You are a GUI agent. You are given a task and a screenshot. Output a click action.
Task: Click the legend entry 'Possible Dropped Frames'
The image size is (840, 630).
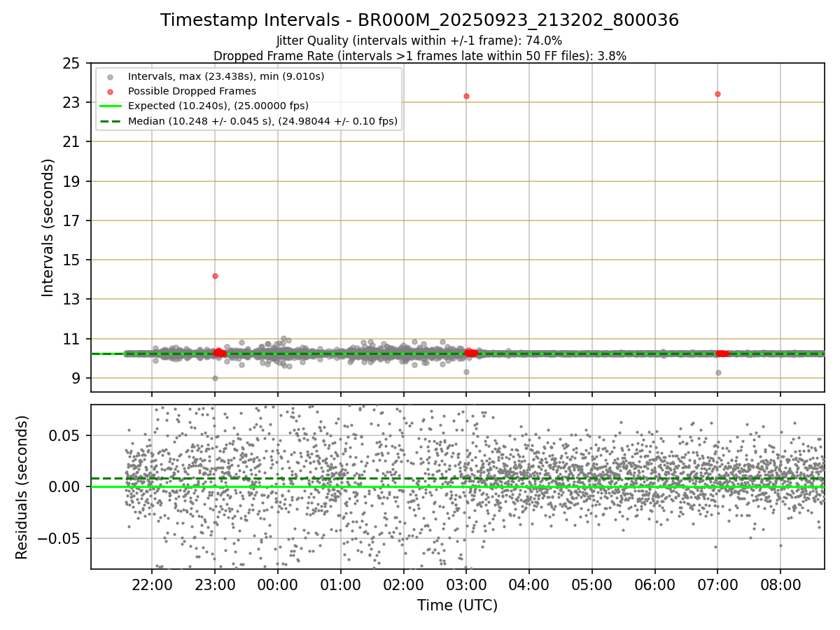[x=192, y=91]
